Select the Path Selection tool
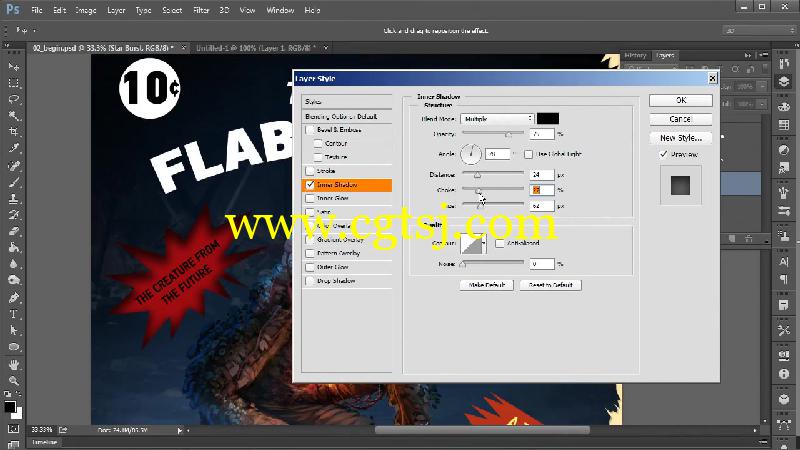 point(14,330)
